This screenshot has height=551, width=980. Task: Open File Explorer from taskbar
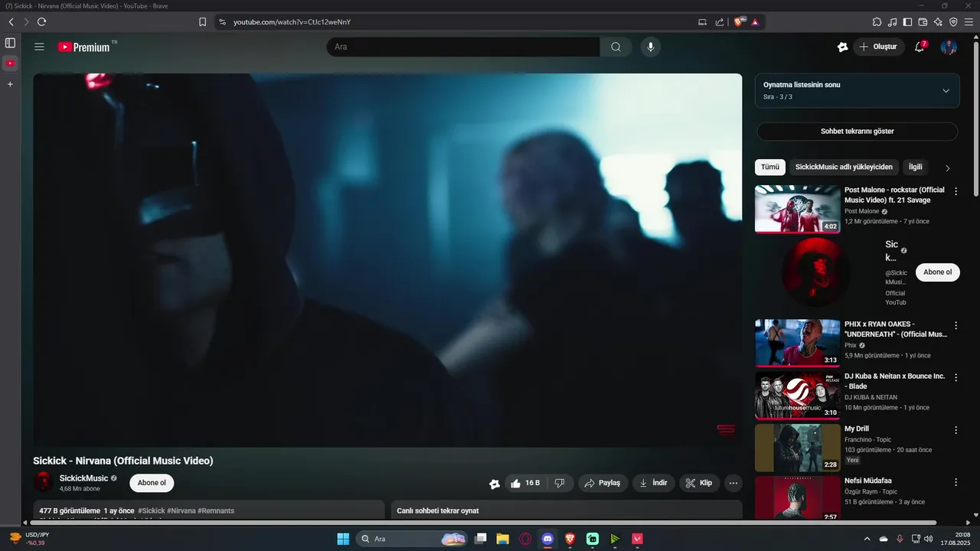(502, 539)
